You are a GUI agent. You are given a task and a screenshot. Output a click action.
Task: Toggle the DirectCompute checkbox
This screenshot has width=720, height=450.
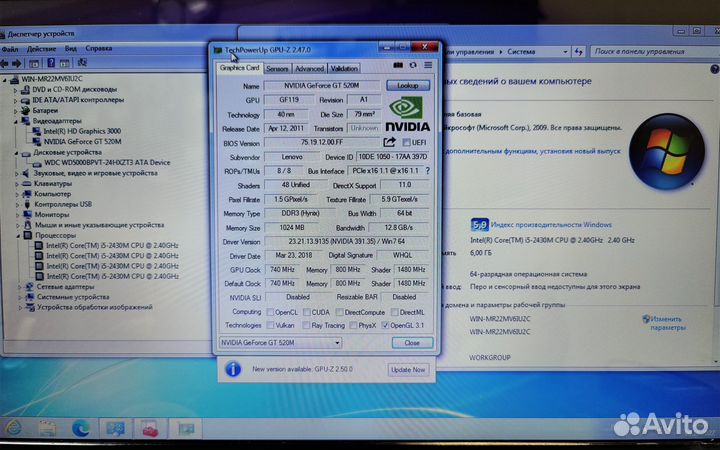(339, 312)
